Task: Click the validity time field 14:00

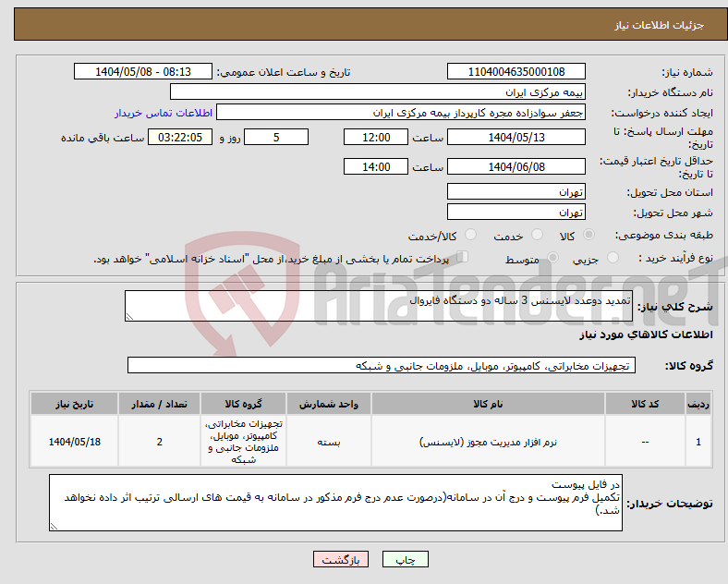Action: [376, 166]
